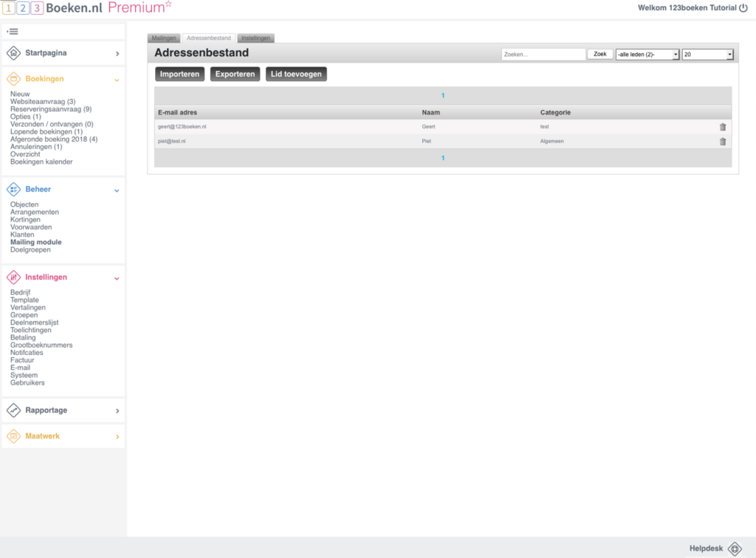Open Klanten in Beheer menu
Image resolution: width=756 pixels, height=558 pixels.
[22, 235]
